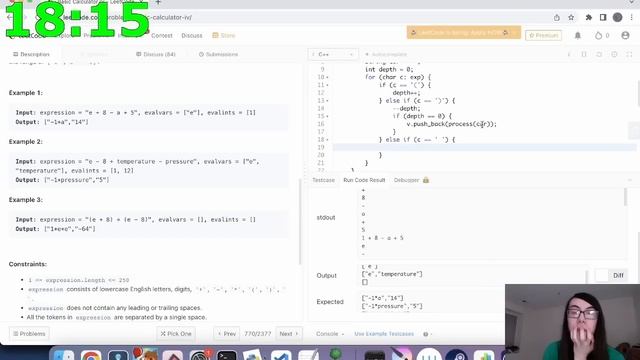Click the notifications bell icon

tap(578, 36)
